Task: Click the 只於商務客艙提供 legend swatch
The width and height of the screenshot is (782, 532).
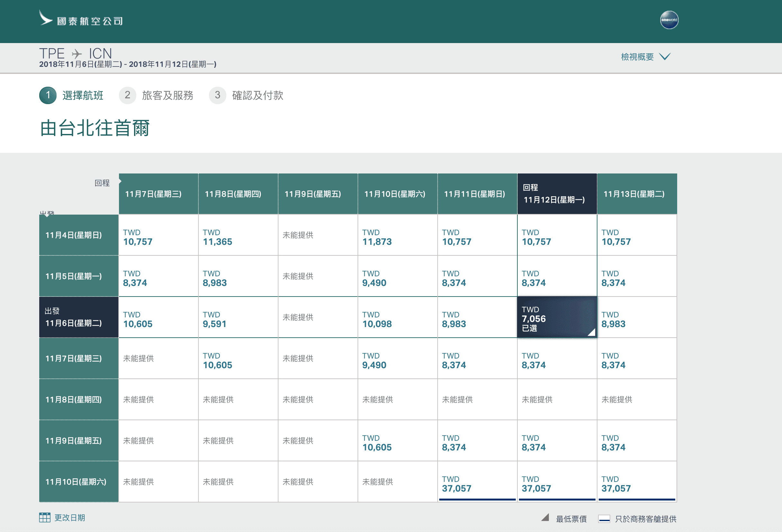Action: [x=604, y=519]
